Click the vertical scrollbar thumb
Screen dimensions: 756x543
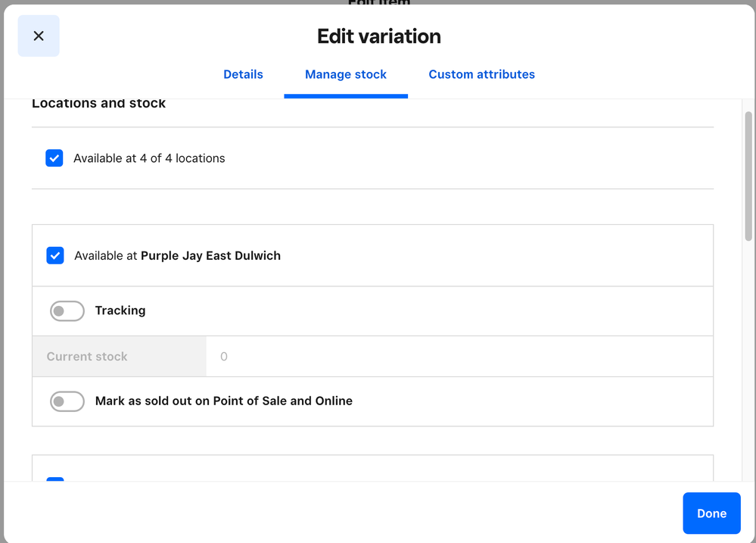coord(748,176)
